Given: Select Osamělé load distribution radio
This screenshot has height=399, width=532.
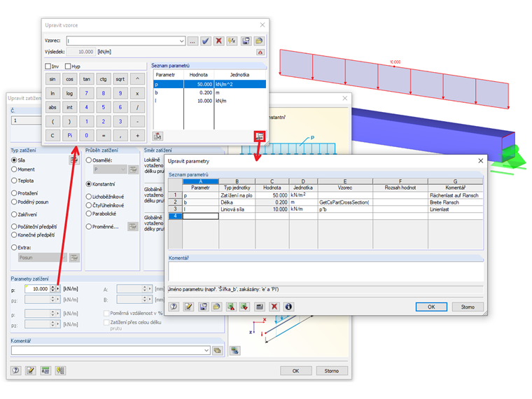Looking at the screenshot, I should point(89,160).
